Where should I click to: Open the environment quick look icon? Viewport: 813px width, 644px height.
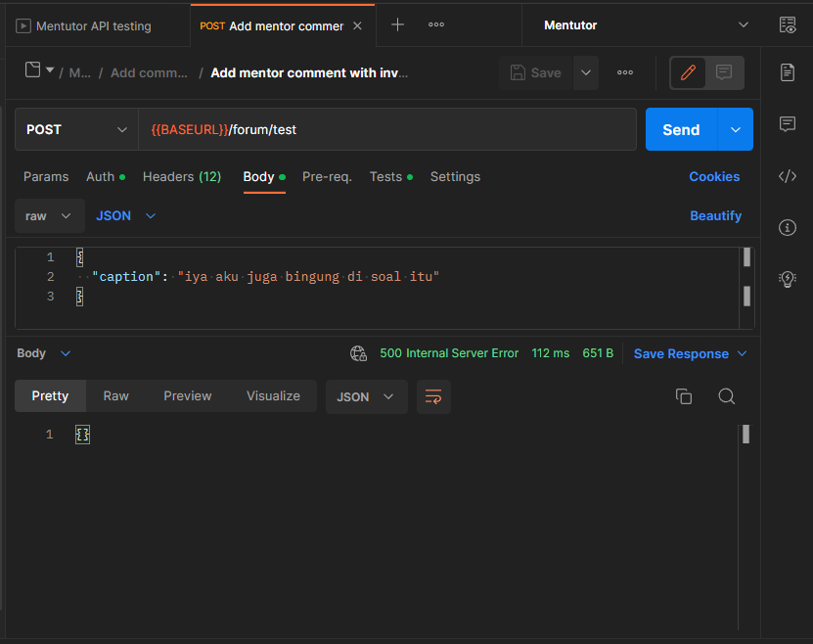(x=788, y=24)
